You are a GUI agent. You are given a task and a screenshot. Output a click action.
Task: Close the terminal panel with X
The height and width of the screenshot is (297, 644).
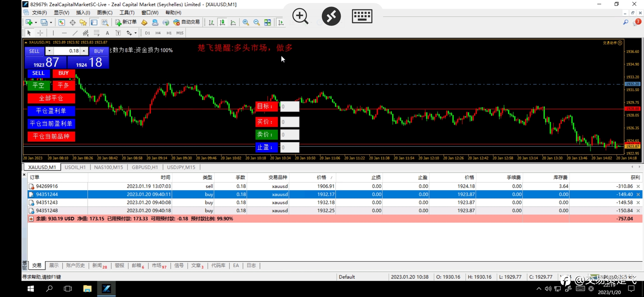click(24, 175)
